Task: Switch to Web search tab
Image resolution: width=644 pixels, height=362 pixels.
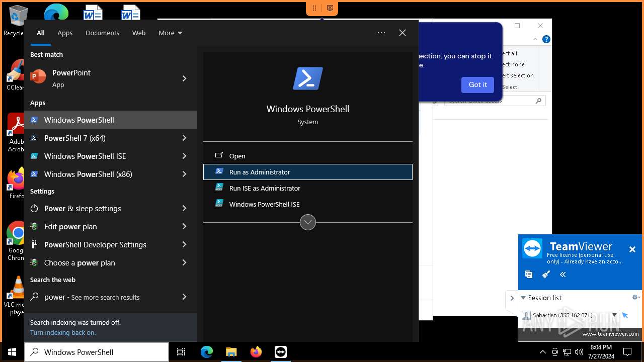Action: (139, 33)
